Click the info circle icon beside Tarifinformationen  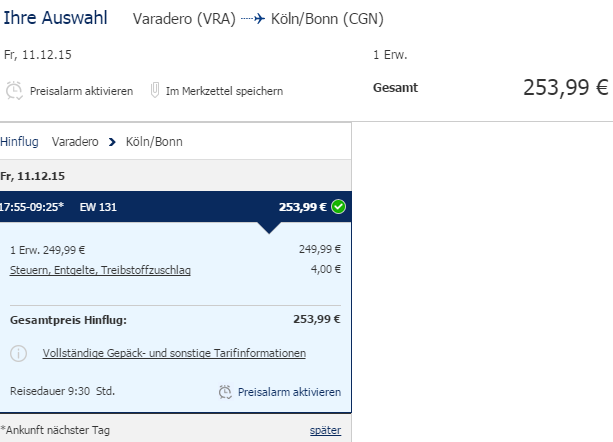18,353
